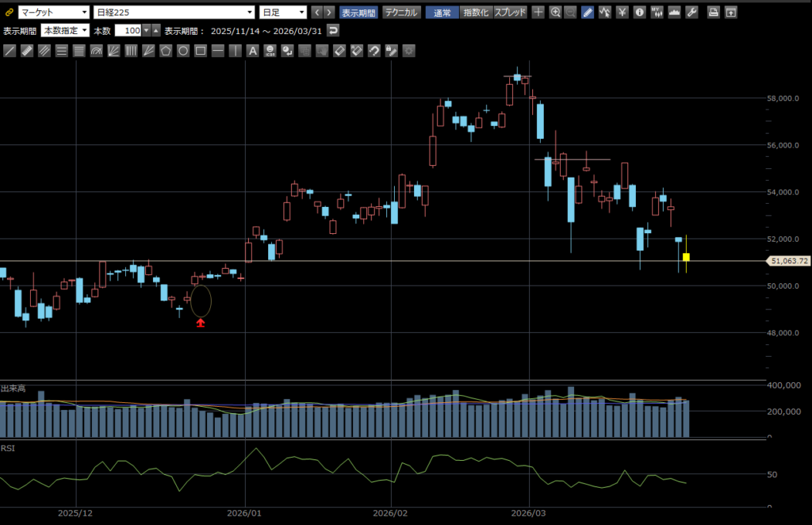
Task: Select the pentagon shape drawing tool
Action: [166, 51]
